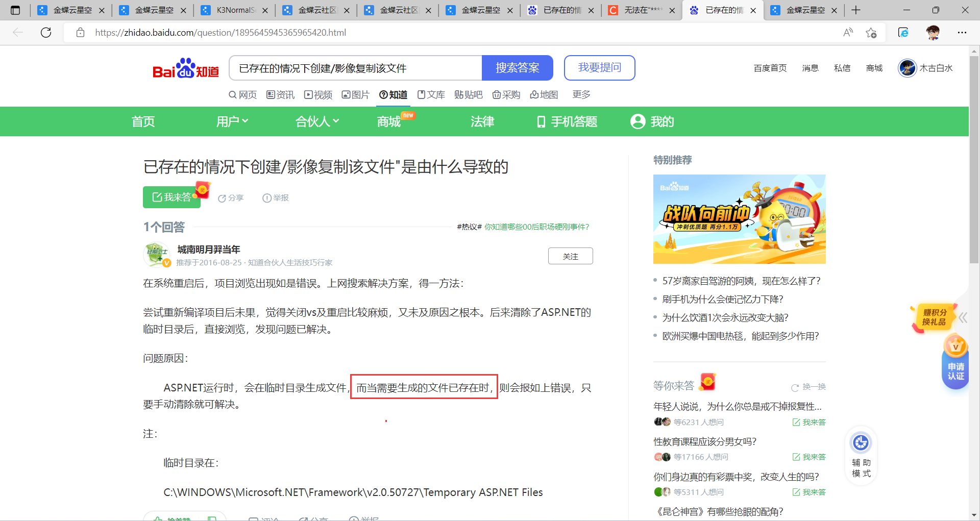Screen dimensions: 980x521
Task: Collapse side widget double chevron
Action: pos(963,317)
